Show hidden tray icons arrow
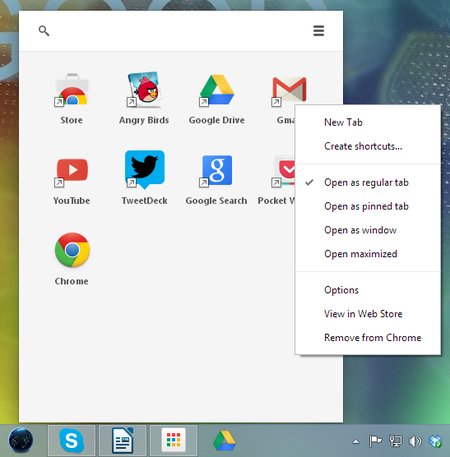 point(356,442)
